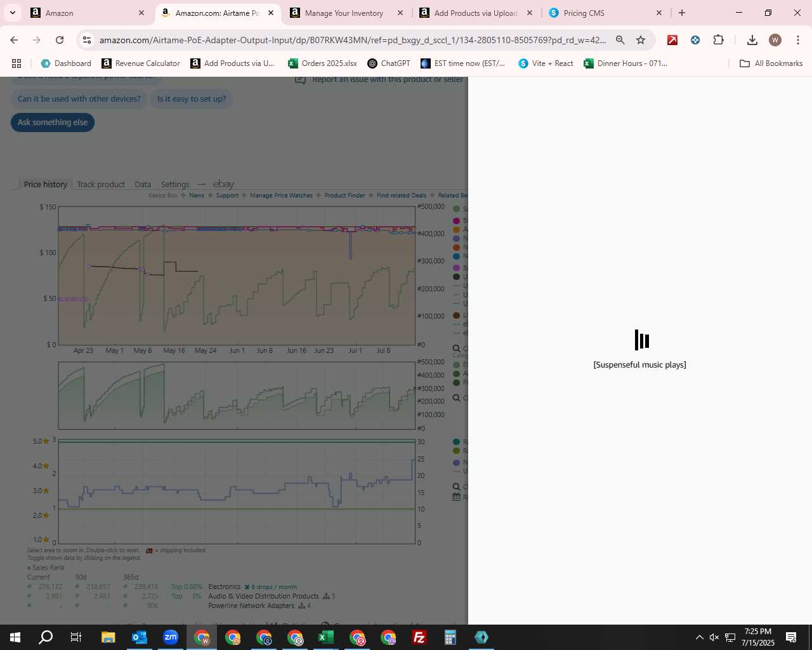Switch to the Add Products via Upload tab

pos(475,13)
